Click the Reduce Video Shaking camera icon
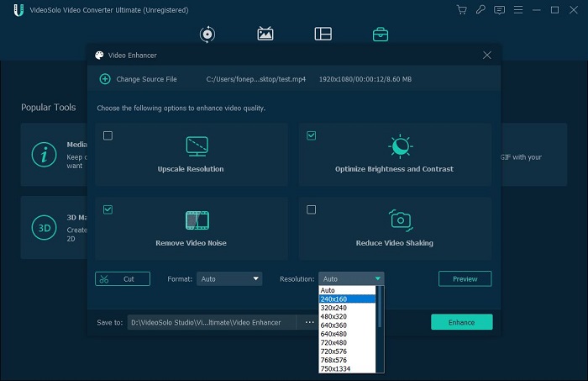This screenshot has height=381, width=588. [x=401, y=220]
